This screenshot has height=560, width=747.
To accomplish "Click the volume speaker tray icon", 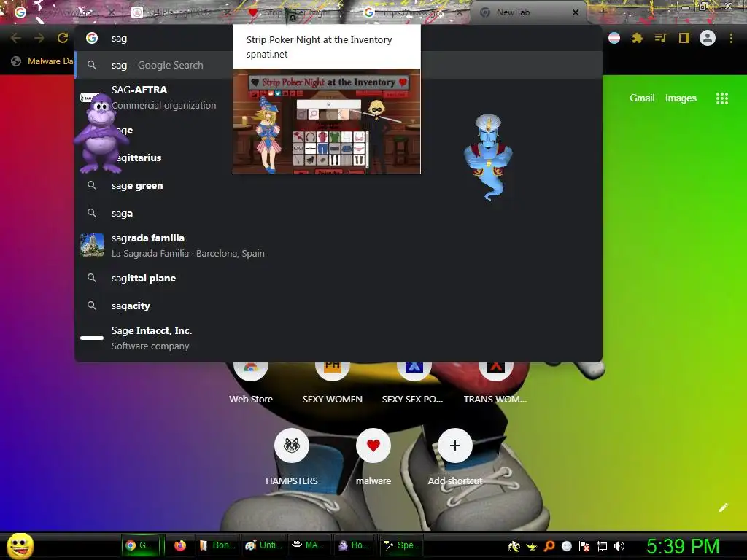I will (619, 546).
